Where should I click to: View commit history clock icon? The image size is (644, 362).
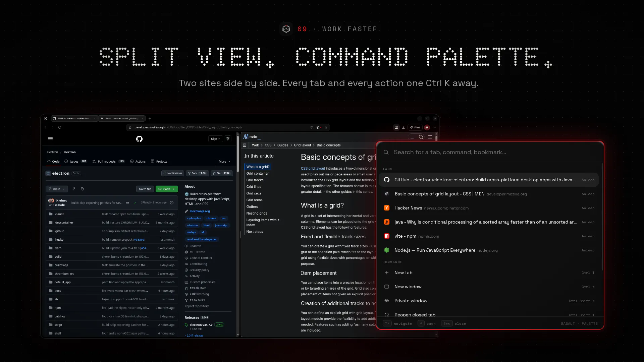(172, 203)
